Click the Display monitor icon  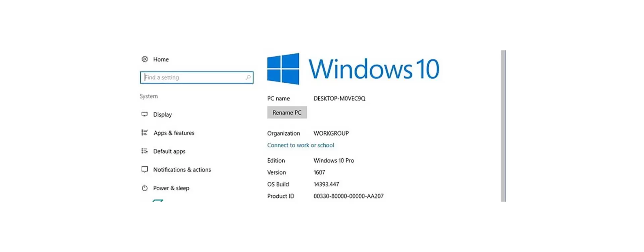(x=145, y=114)
